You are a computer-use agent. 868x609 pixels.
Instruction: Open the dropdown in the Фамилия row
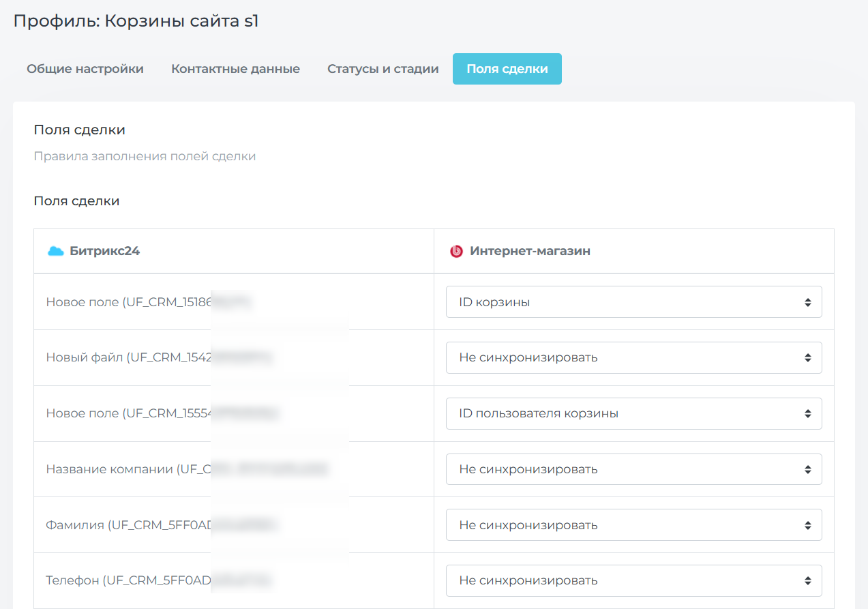coord(633,525)
